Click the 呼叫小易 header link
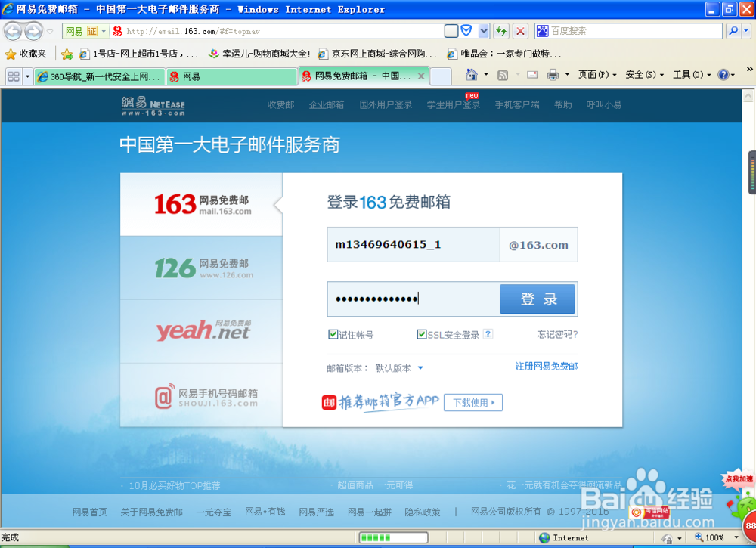This screenshot has height=548, width=756. point(603,104)
